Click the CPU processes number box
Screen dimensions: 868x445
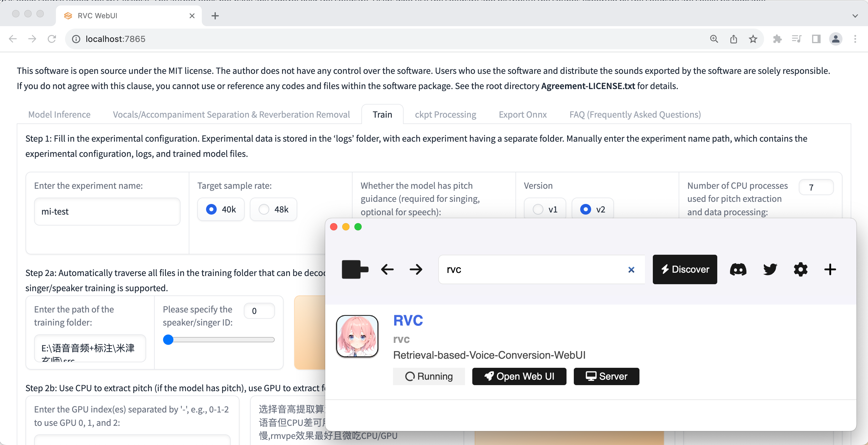coord(816,187)
